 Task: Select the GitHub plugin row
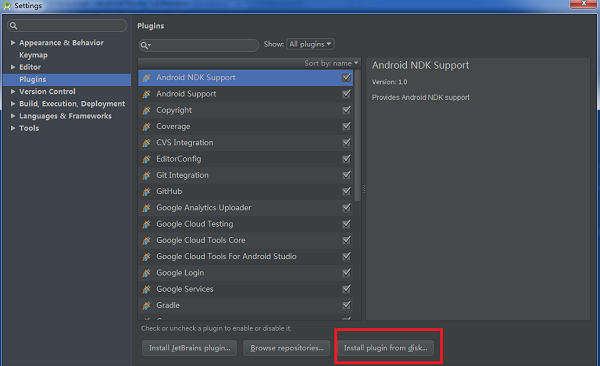point(246,191)
